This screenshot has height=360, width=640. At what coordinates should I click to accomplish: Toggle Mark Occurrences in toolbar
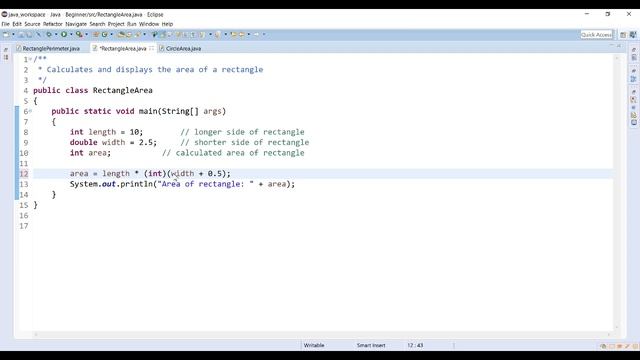pos(162,35)
